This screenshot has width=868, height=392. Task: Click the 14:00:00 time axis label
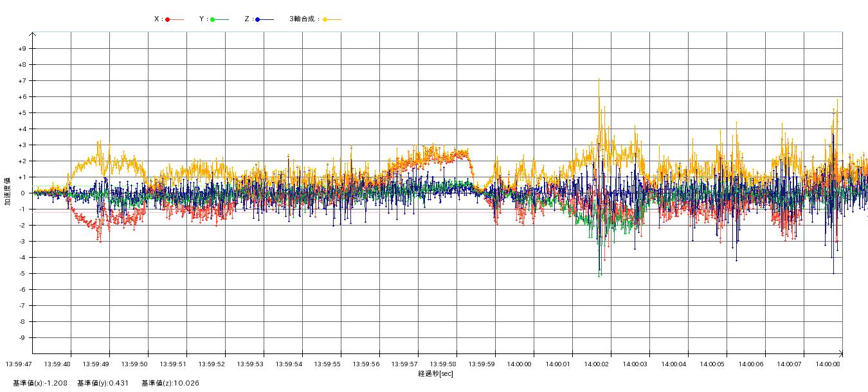(520, 364)
